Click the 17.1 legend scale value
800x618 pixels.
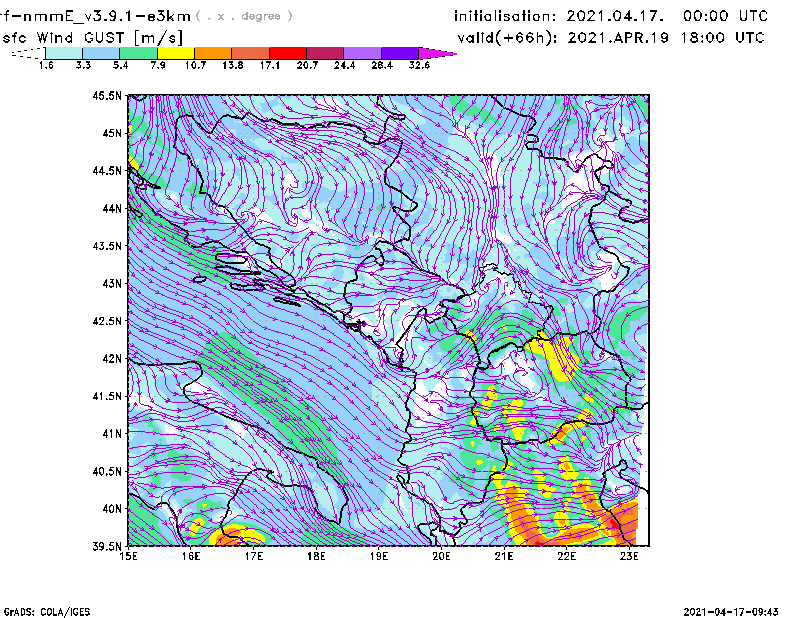click(x=269, y=64)
